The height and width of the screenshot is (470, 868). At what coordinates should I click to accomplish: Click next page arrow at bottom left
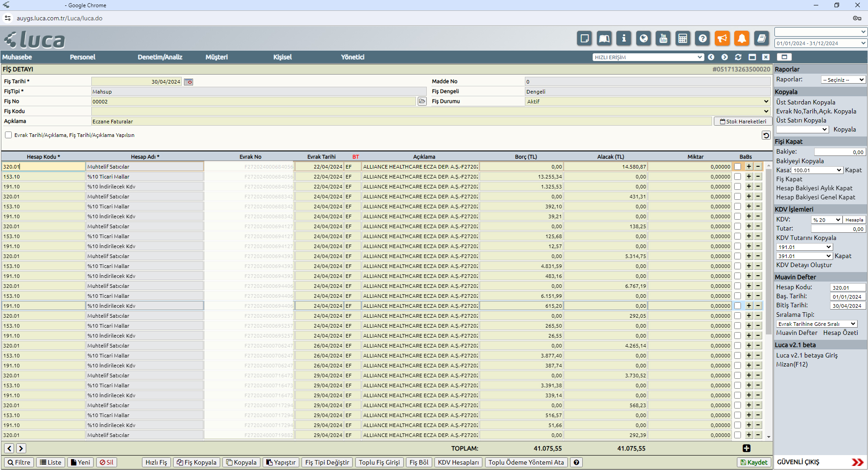tap(21, 448)
